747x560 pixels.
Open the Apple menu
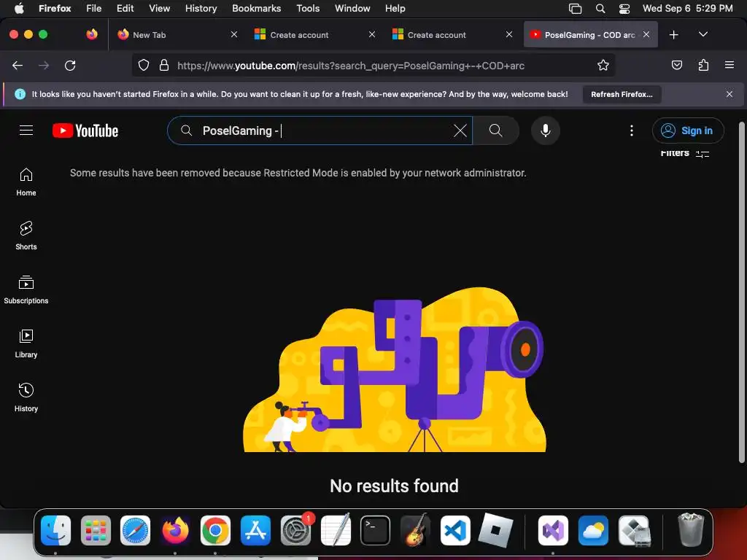point(19,9)
